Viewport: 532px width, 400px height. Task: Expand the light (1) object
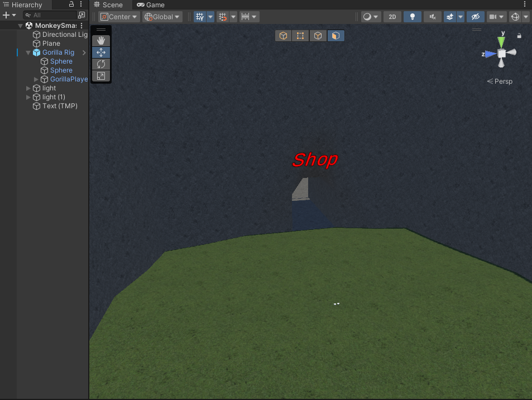[x=28, y=97]
